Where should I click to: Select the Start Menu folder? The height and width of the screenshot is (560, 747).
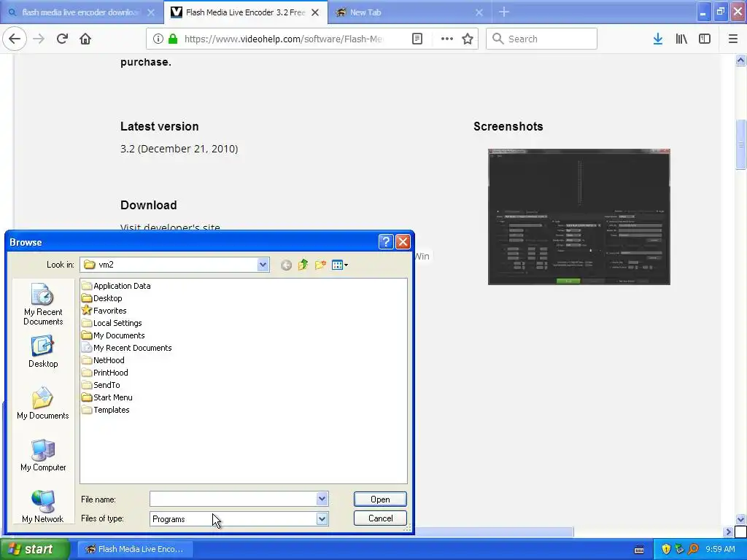coord(107,397)
